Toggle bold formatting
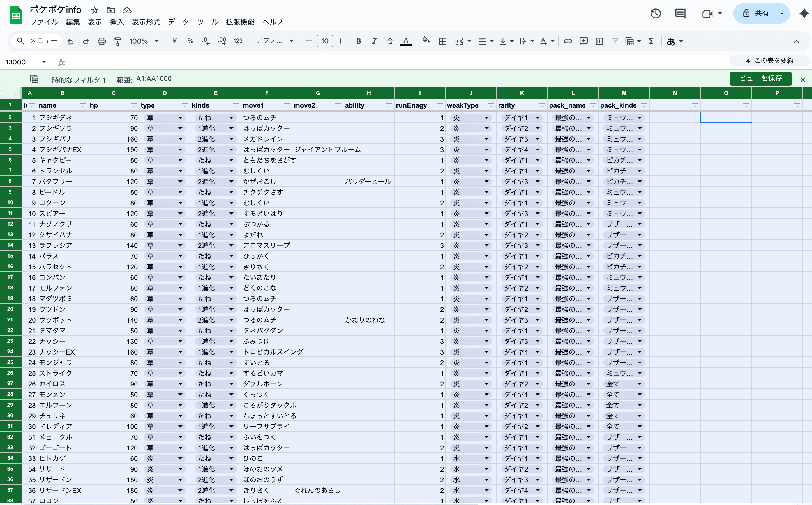Image resolution: width=812 pixels, height=505 pixels. [358, 41]
